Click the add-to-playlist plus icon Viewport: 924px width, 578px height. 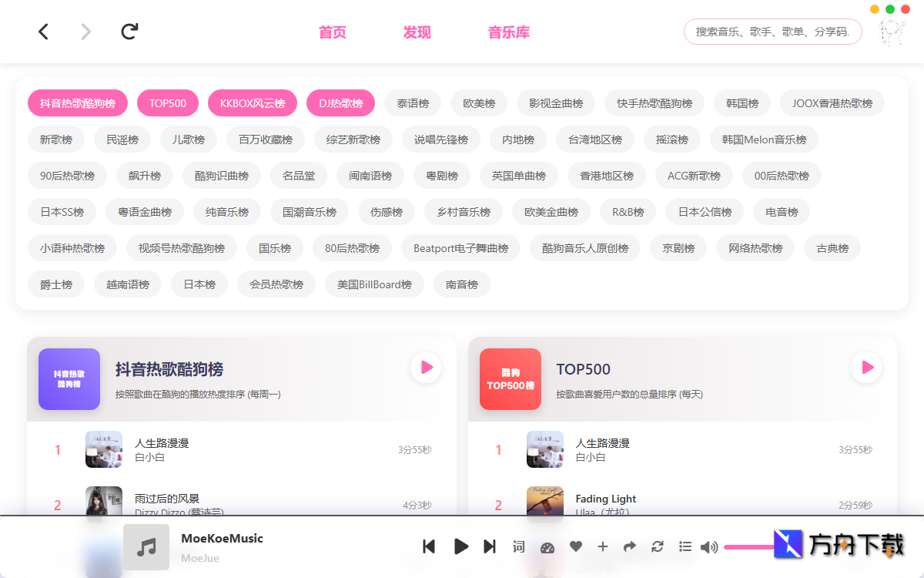[603, 546]
